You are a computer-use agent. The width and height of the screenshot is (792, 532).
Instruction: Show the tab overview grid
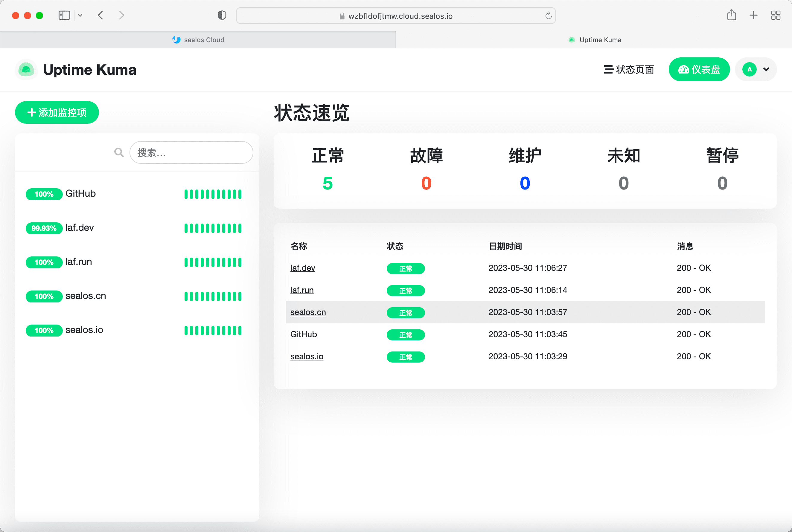776,15
